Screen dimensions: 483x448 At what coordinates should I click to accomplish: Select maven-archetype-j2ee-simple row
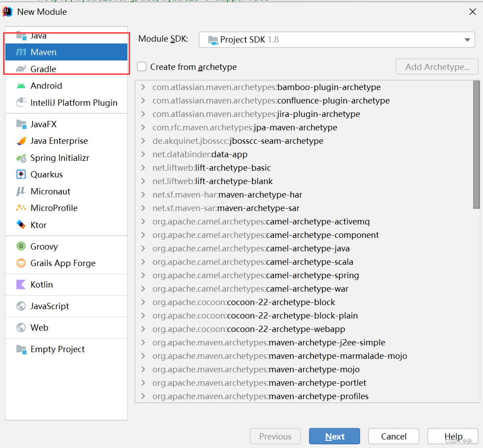(x=304, y=342)
